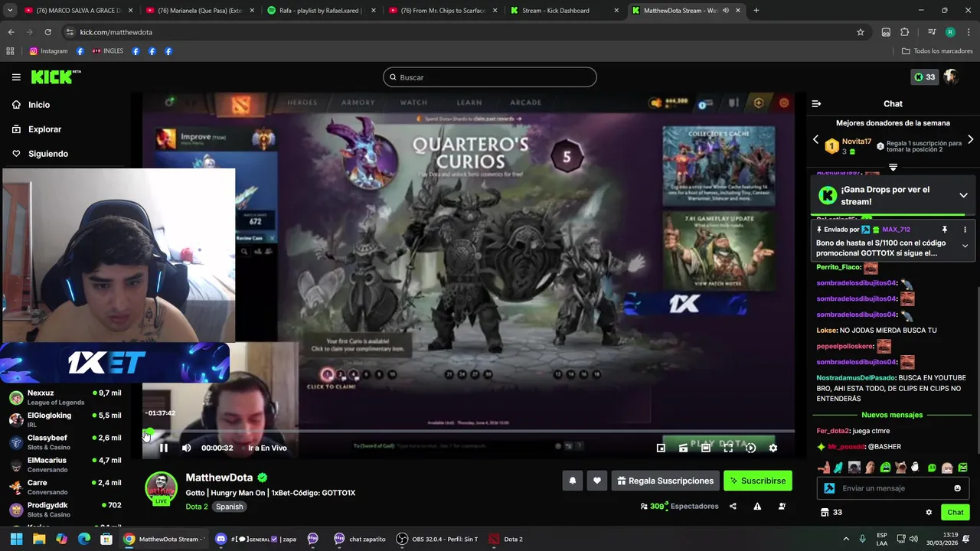
Task: Open the Kick sidebar hamburger menu
Action: (x=16, y=77)
